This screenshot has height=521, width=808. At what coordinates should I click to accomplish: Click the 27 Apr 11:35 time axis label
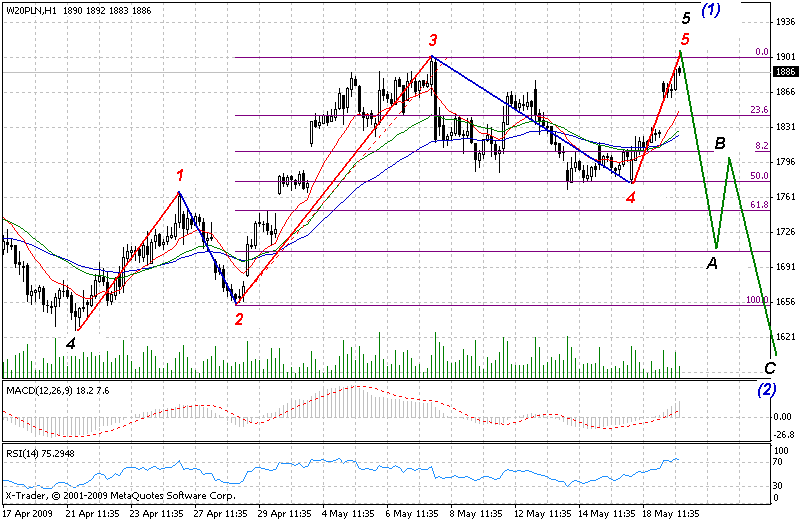221,514
